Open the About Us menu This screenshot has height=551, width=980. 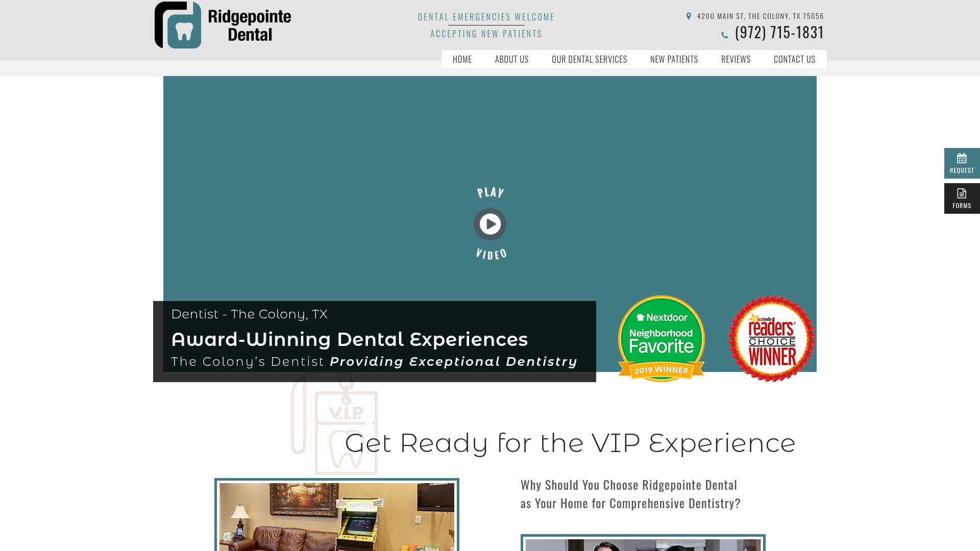[x=512, y=59]
